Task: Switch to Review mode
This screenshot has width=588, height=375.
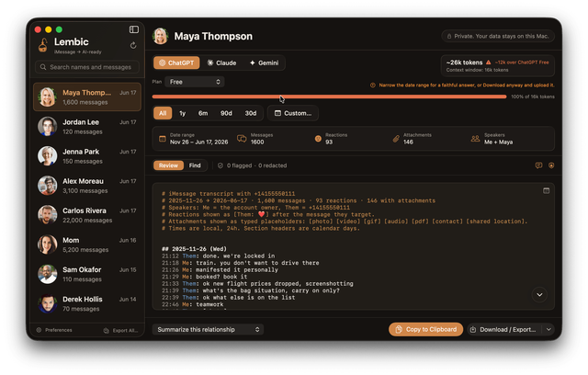Action: pyautogui.click(x=168, y=165)
